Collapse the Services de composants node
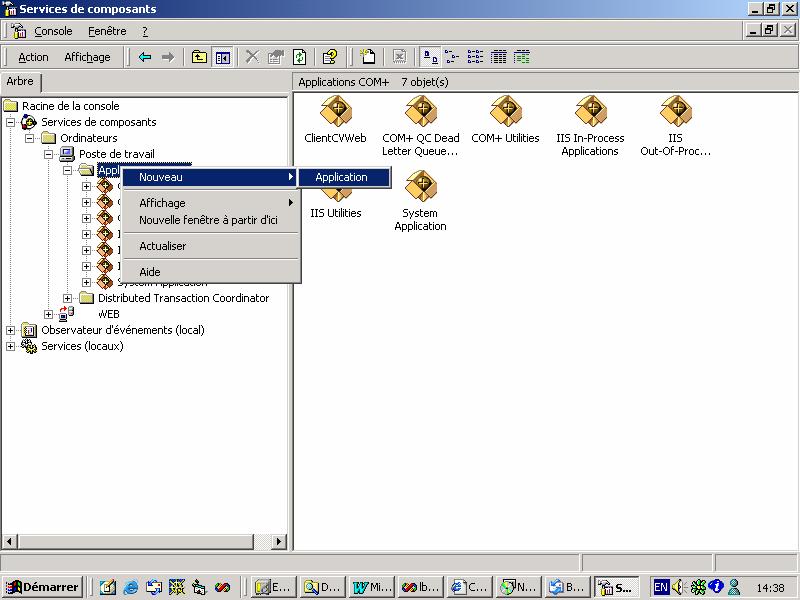The image size is (800, 600). point(11,122)
